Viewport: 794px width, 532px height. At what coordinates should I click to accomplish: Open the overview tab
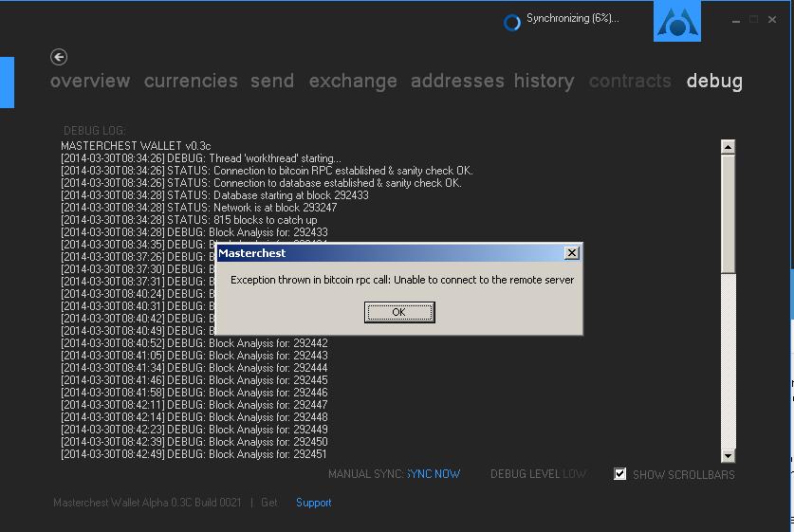pyautogui.click(x=90, y=81)
